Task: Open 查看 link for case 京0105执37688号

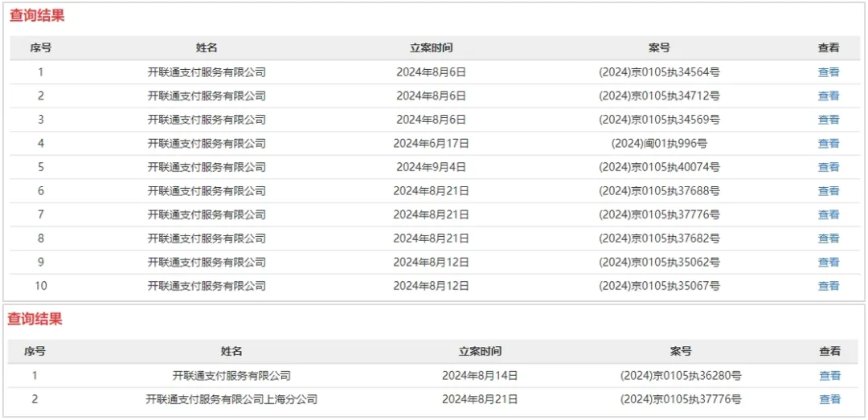Action: coord(829,191)
